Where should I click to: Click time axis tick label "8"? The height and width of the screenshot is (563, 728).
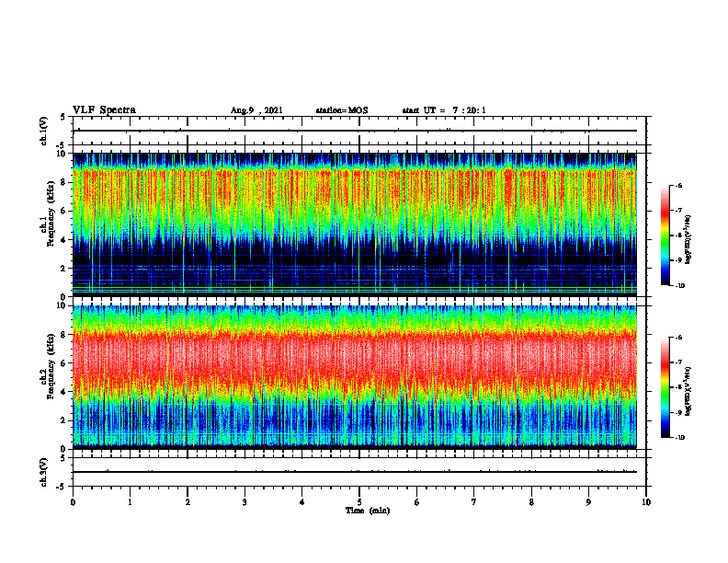point(531,502)
